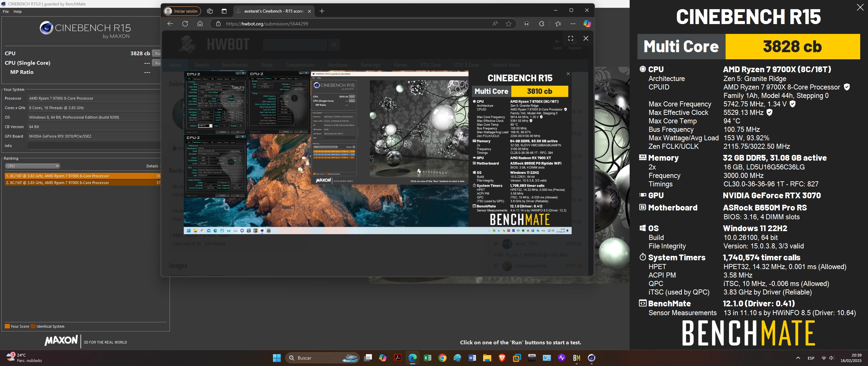
Task: Open File Explorer from taskbar
Action: [x=487, y=358]
